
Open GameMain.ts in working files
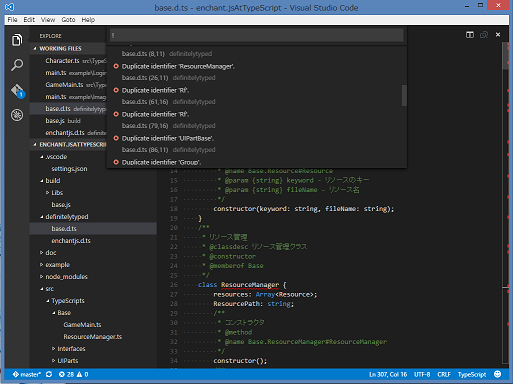coord(68,85)
